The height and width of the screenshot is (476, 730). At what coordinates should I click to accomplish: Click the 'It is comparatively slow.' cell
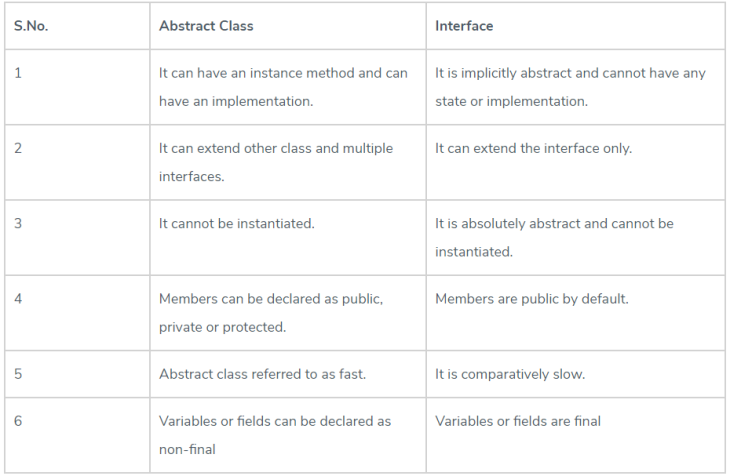click(x=510, y=374)
